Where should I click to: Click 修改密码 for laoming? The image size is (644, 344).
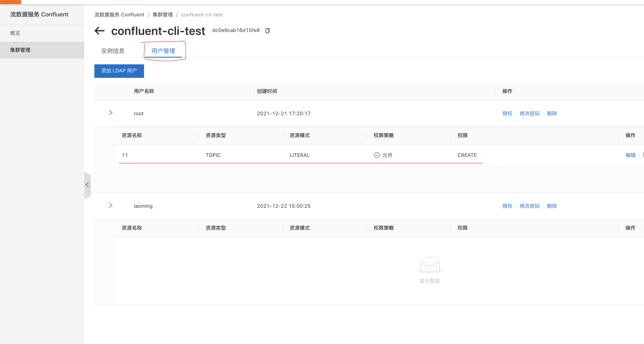pos(529,206)
